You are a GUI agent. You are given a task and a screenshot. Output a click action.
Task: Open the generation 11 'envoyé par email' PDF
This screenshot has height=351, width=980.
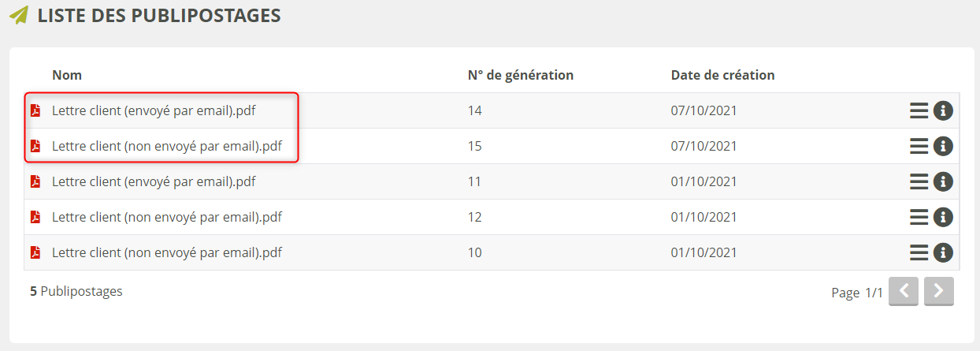[x=154, y=181]
